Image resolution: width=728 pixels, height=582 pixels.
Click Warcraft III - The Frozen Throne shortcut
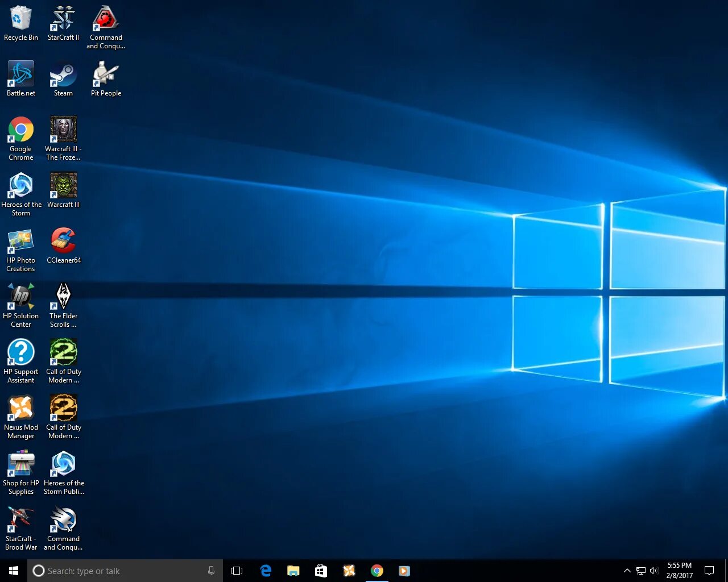(63, 139)
